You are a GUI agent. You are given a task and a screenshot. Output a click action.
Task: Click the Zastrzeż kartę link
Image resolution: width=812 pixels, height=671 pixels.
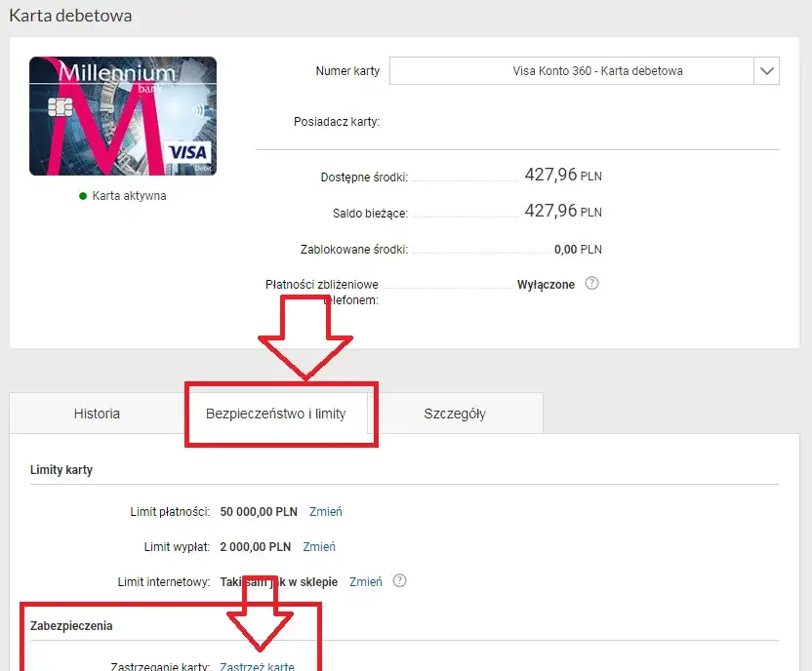click(257, 666)
